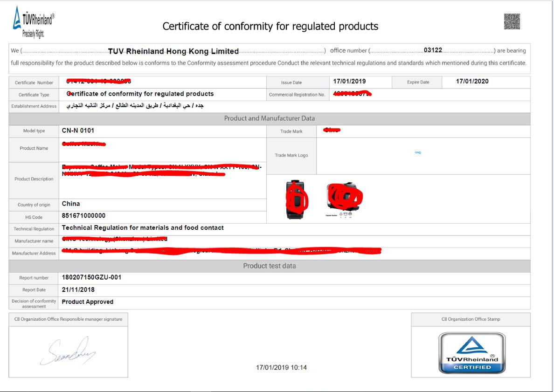Select the 'Manufacturer Address' label
Screen dimensions: 554x392
34,253
